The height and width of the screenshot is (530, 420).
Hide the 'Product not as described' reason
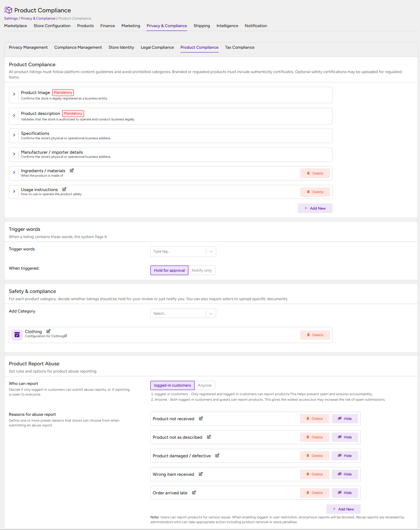click(345, 437)
